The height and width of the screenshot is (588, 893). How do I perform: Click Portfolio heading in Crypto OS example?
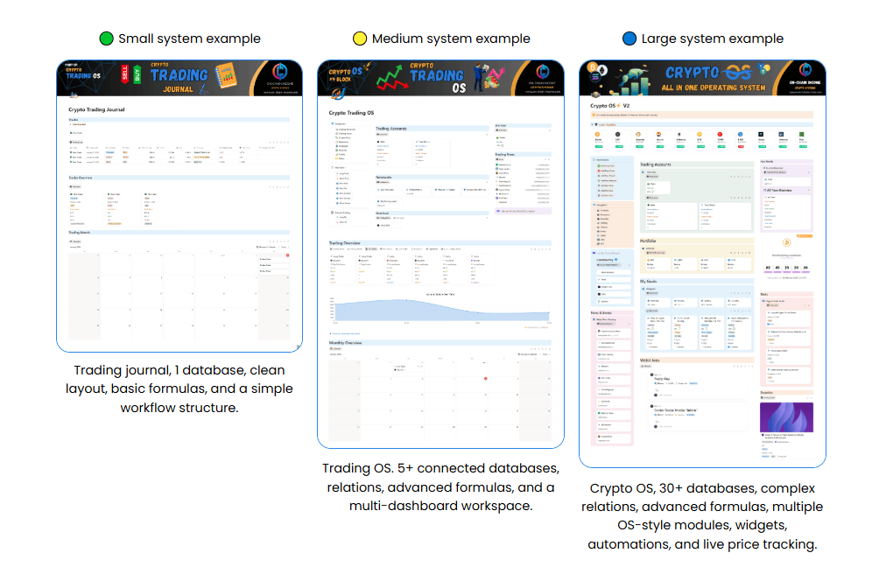pyautogui.click(x=648, y=241)
